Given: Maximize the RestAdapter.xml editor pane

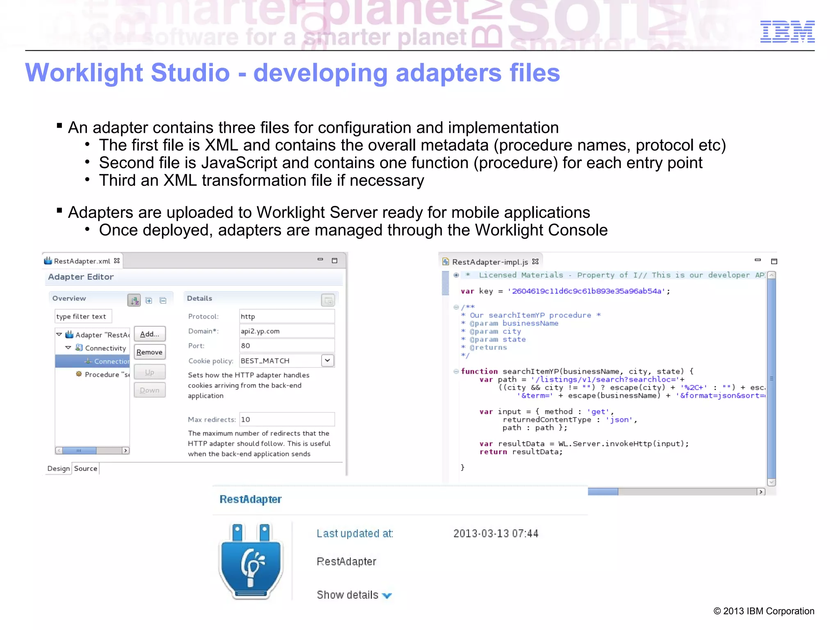Looking at the screenshot, I should (335, 260).
